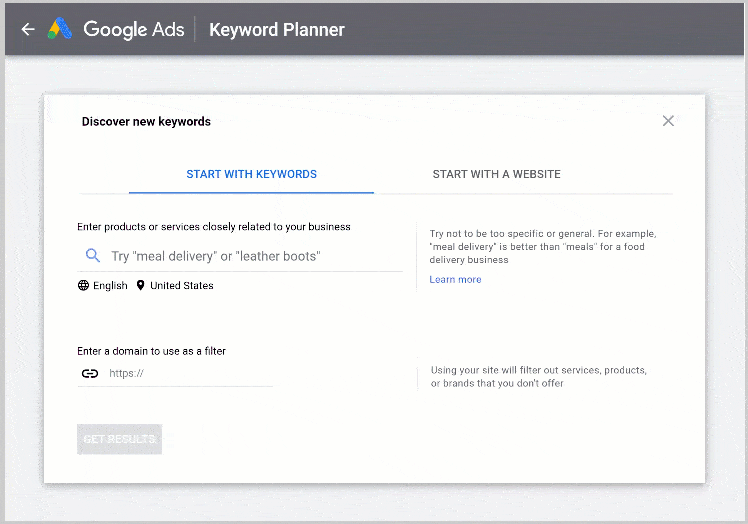Focus the https:// domain filter field
The height and width of the screenshot is (524, 748).
[175, 373]
